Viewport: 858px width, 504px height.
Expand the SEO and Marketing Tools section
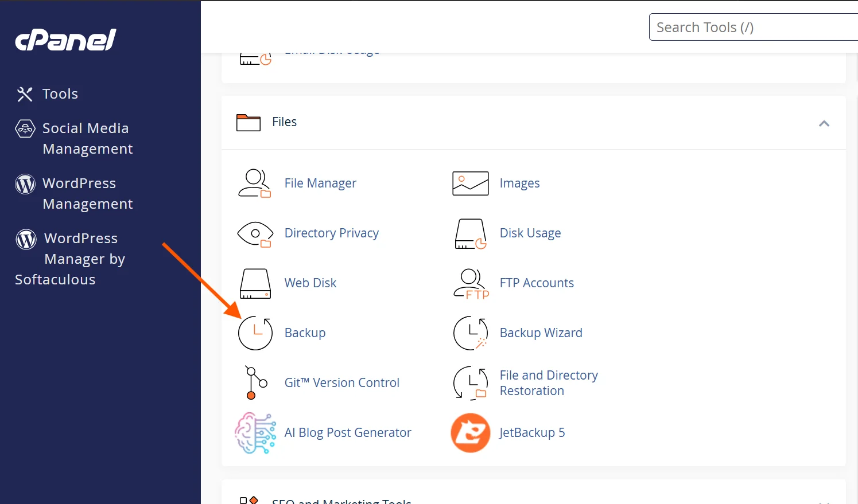(341, 500)
